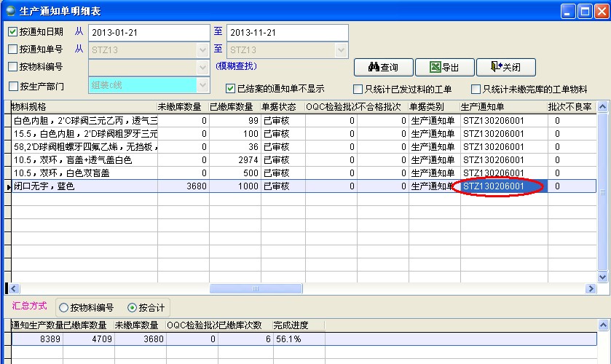This screenshot has width=611, height=364.
Task: Click the vertical scrollbar down arrow
Action: pyautogui.click(x=602, y=277)
